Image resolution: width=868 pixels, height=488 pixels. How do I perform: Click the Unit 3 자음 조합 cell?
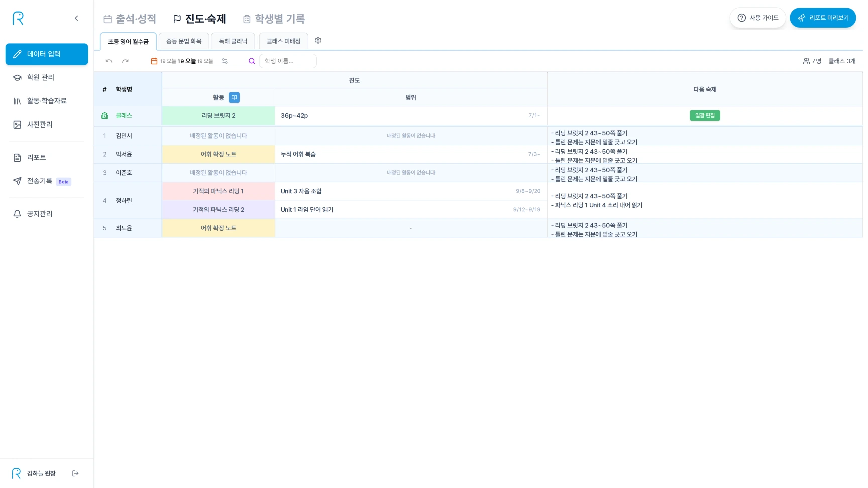coord(411,191)
